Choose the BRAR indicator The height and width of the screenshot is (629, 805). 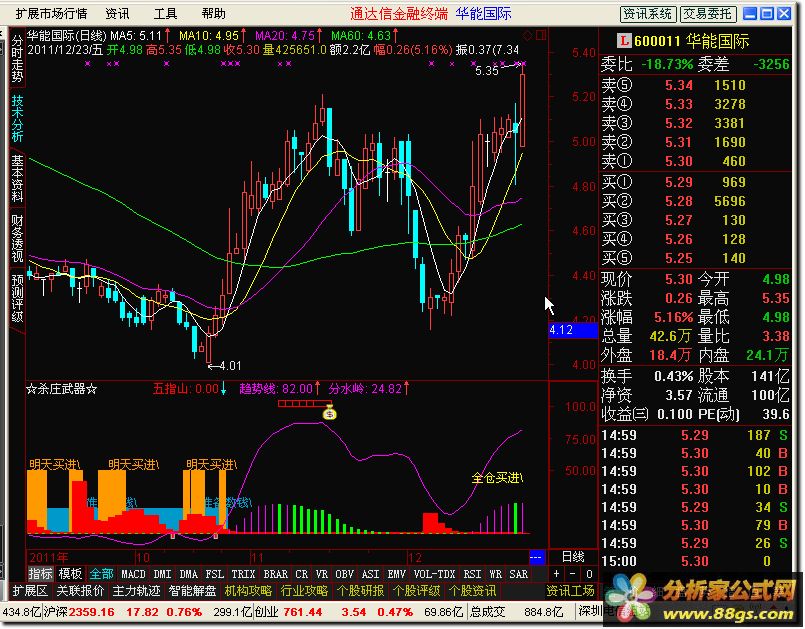pyautogui.click(x=276, y=574)
